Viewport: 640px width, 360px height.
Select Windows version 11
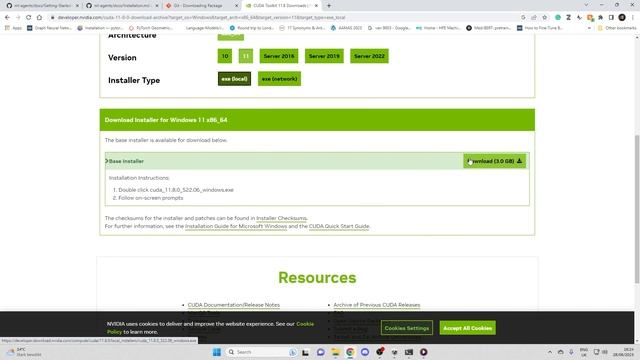click(x=246, y=56)
